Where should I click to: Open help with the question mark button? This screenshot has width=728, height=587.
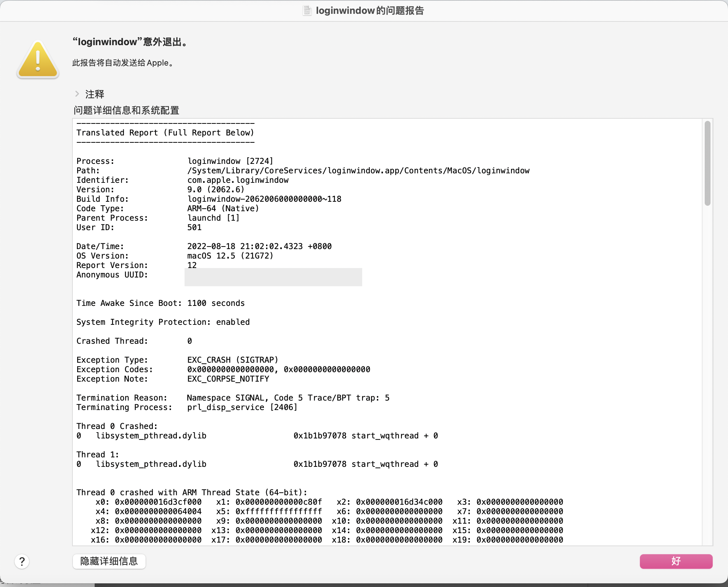click(22, 561)
